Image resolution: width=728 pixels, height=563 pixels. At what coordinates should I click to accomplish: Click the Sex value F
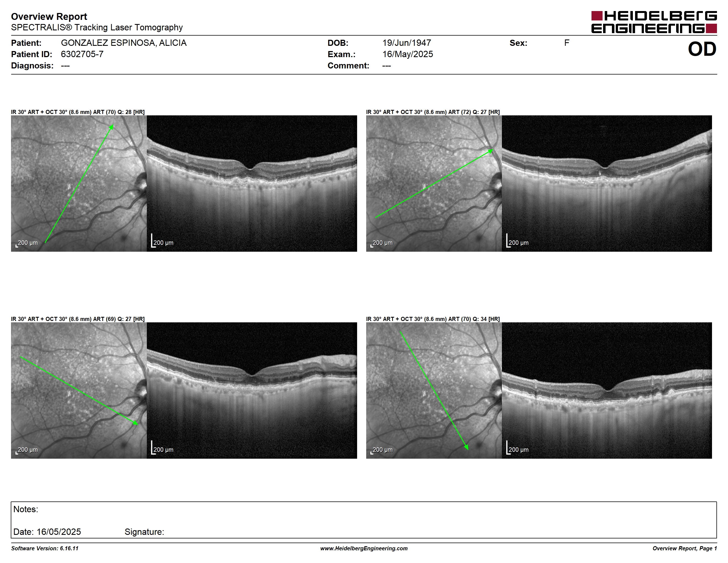(567, 43)
